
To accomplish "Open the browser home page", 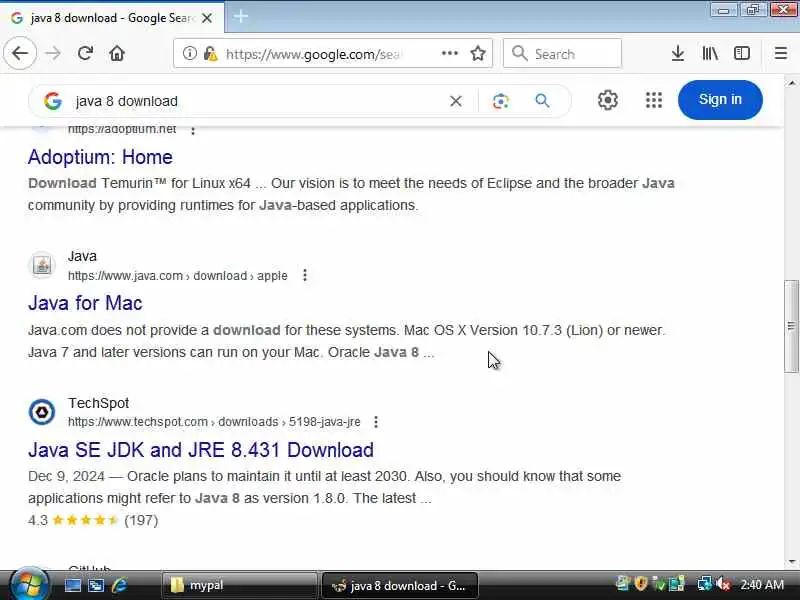I will 117,53.
